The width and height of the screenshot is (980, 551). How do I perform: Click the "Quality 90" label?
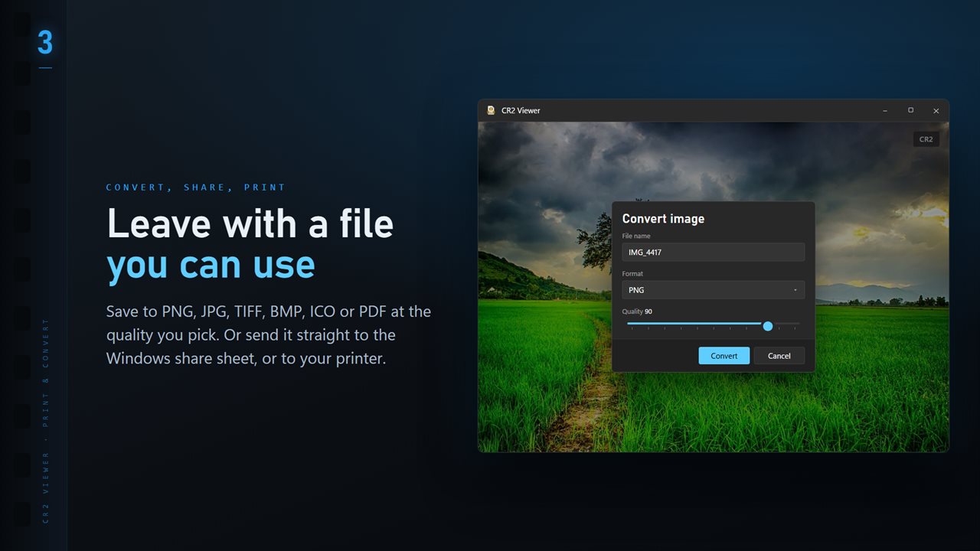(637, 311)
